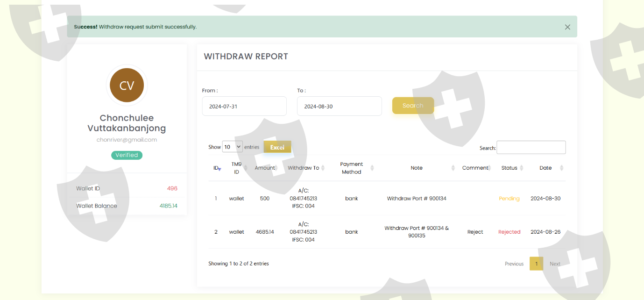Sort by Withdraw To column
The height and width of the screenshot is (300, 644).
(x=304, y=168)
